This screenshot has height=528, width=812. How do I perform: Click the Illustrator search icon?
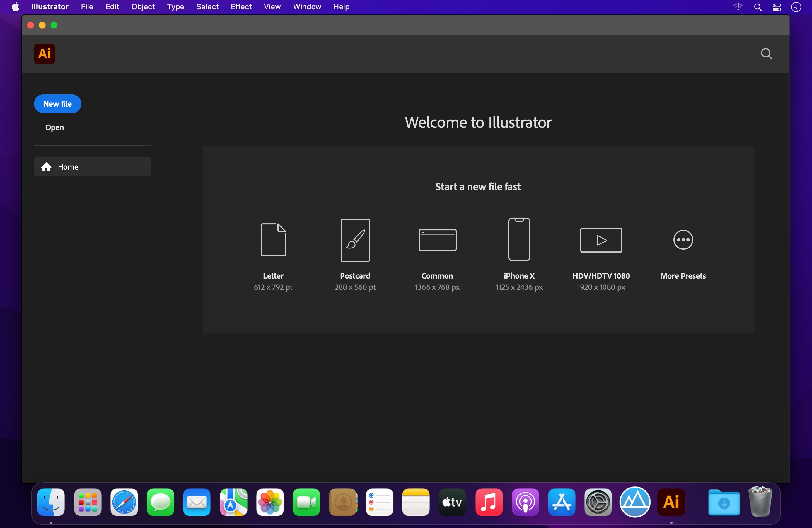click(x=766, y=54)
